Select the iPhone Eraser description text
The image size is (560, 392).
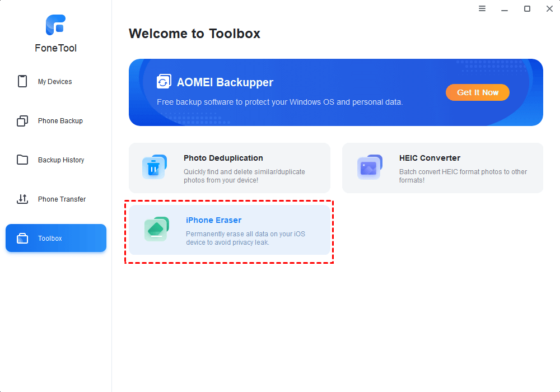245,238
